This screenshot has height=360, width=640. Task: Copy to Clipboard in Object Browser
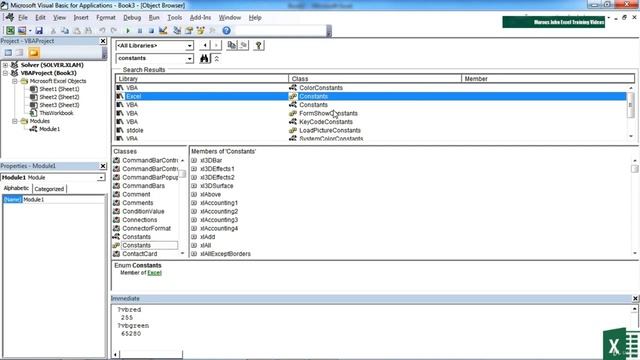[x=232, y=45]
